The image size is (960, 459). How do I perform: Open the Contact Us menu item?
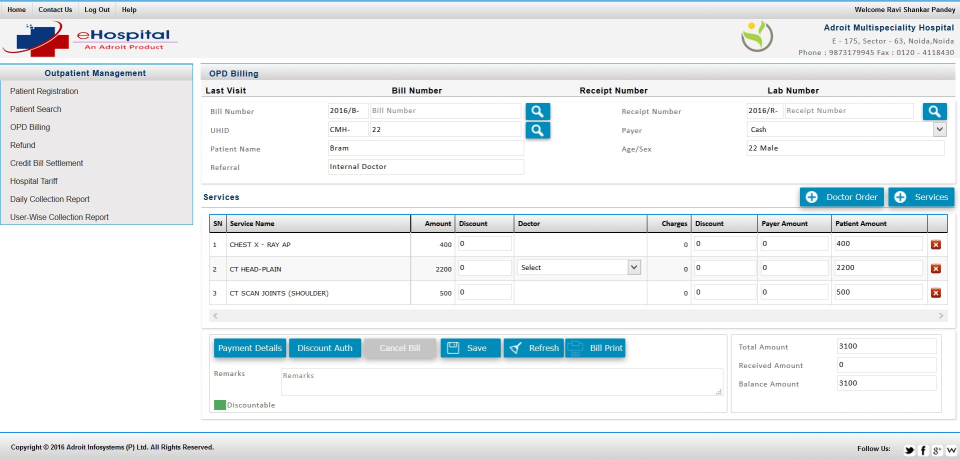coord(55,10)
